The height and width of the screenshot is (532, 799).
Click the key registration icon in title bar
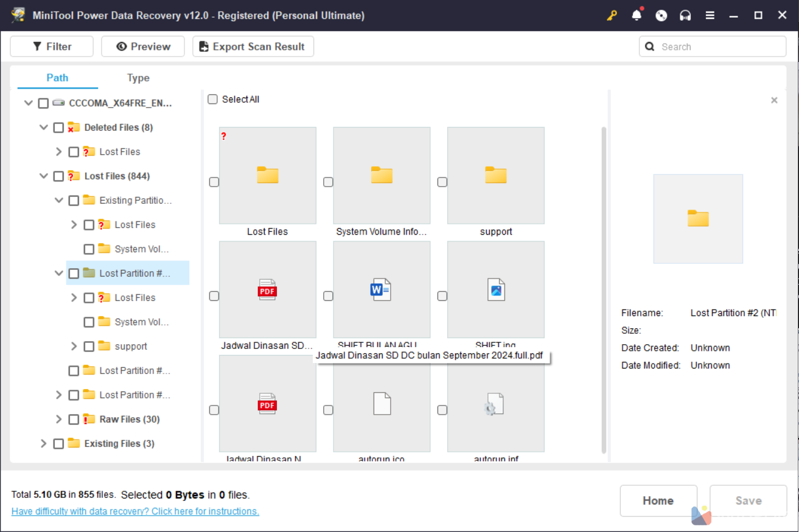(x=612, y=15)
